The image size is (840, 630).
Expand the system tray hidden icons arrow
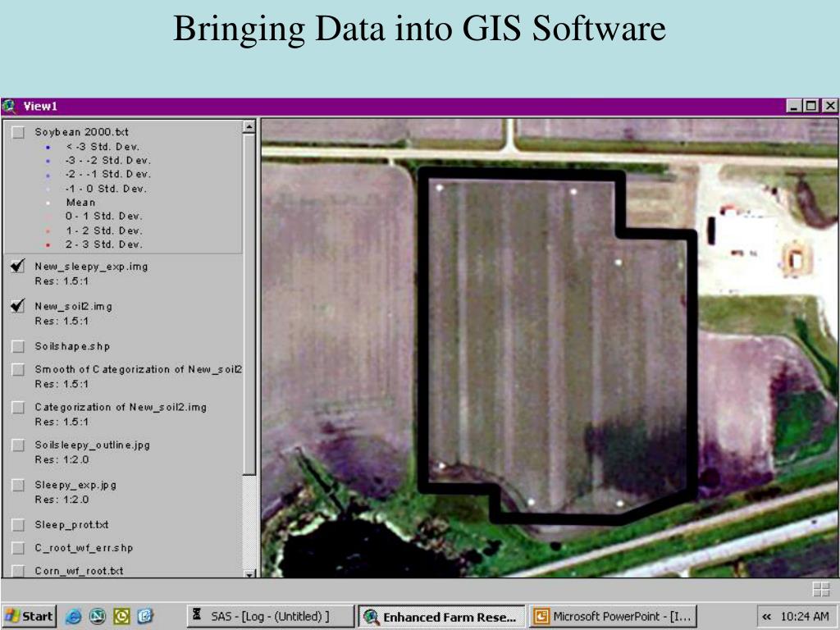pyautogui.click(x=767, y=617)
